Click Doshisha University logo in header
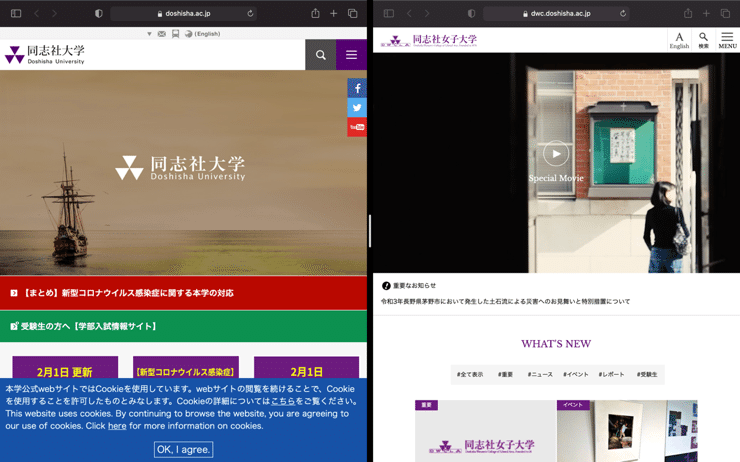This screenshot has width=740, height=462. tap(45, 55)
